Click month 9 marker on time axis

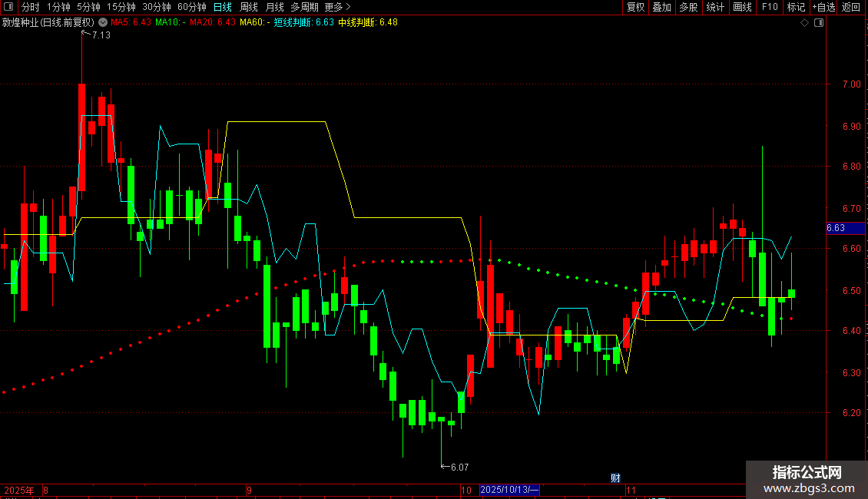[249, 491]
